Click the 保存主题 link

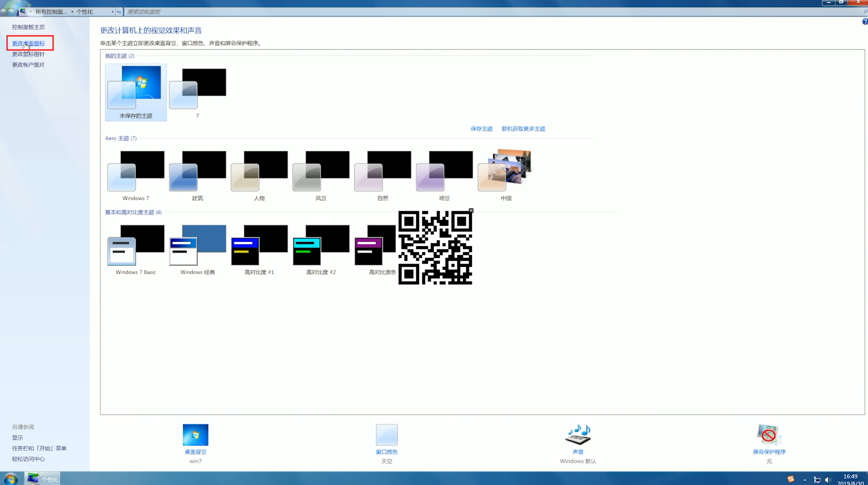tap(481, 129)
